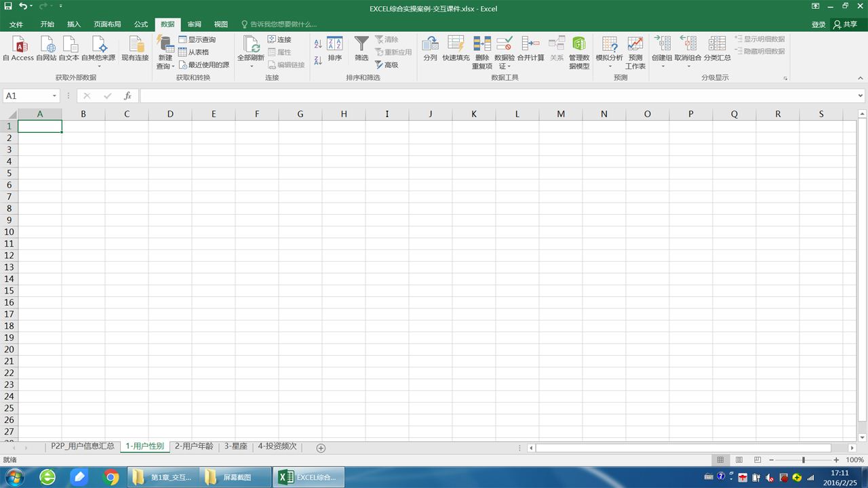Open 合并计算 consolidate tool

pyautogui.click(x=530, y=49)
